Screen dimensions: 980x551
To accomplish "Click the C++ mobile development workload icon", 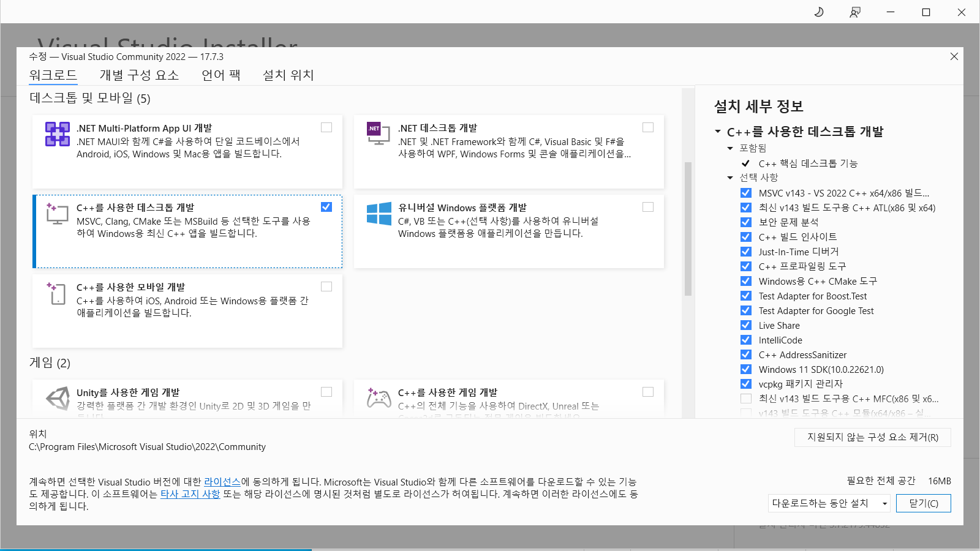I will pyautogui.click(x=56, y=293).
